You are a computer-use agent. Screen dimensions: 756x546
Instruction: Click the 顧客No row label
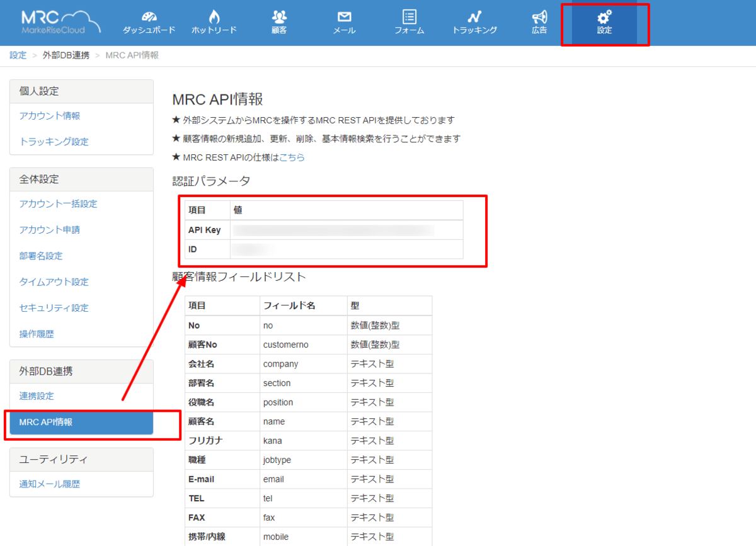[203, 345]
